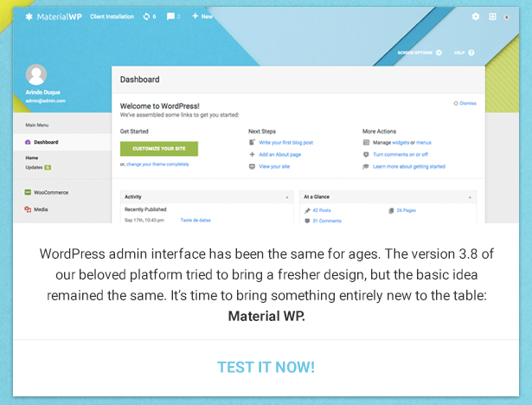Click the Customize Your Site button
Image resolution: width=532 pixels, height=405 pixels.
159,149
